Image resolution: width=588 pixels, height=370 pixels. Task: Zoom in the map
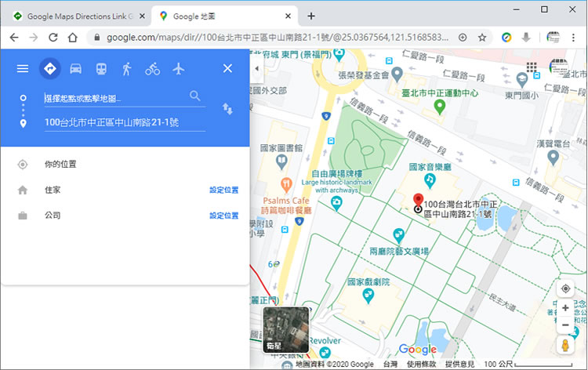point(565,308)
